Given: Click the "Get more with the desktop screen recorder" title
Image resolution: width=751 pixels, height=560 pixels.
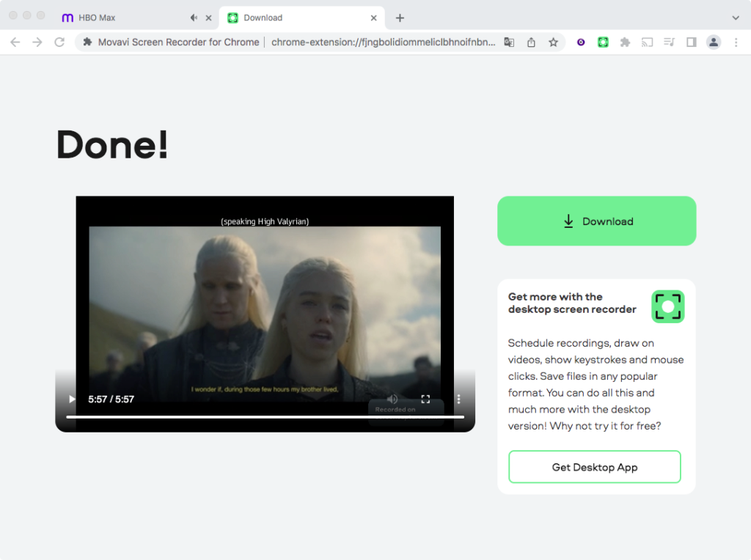Looking at the screenshot, I should pyautogui.click(x=572, y=303).
